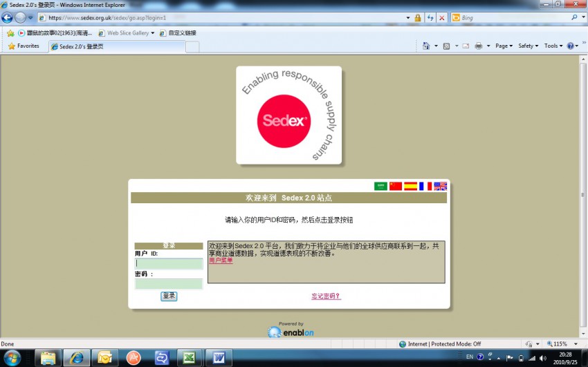Click the Help question mark icon

click(571, 46)
